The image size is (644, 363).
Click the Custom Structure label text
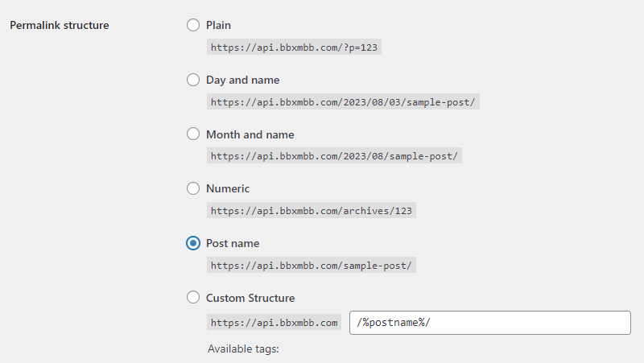click(x=250, y=298)
